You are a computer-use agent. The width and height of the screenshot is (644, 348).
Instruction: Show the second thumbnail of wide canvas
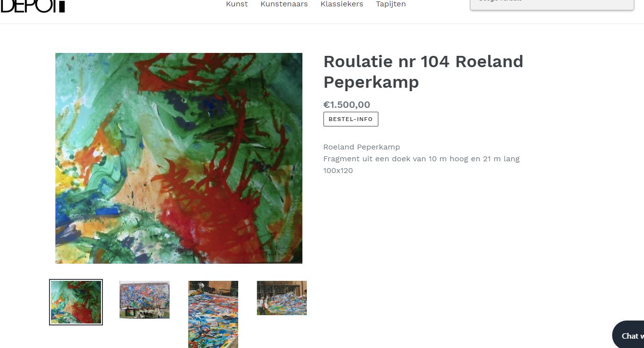tap(145, 299)
